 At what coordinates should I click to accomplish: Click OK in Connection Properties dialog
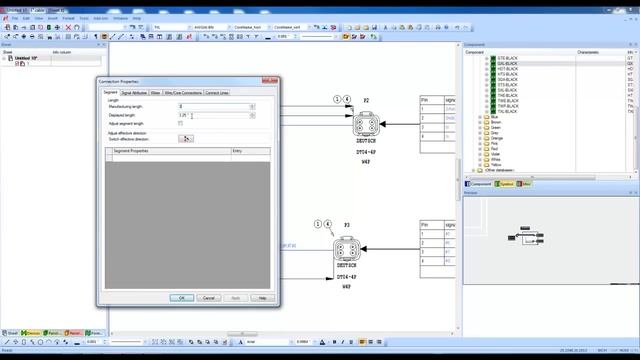pos(182,298)
